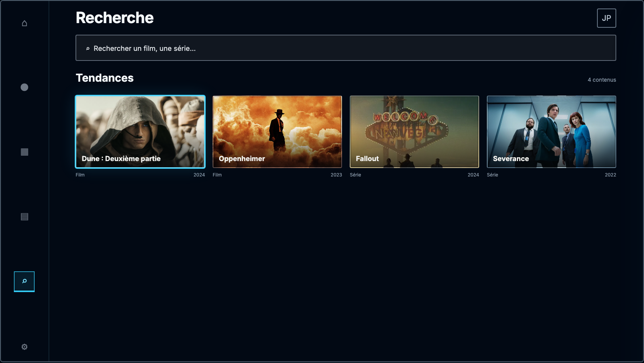Screen dimensions: 644x363
Task: Select the Oppenheimer movie card
Action: click(x=277, y=132)
